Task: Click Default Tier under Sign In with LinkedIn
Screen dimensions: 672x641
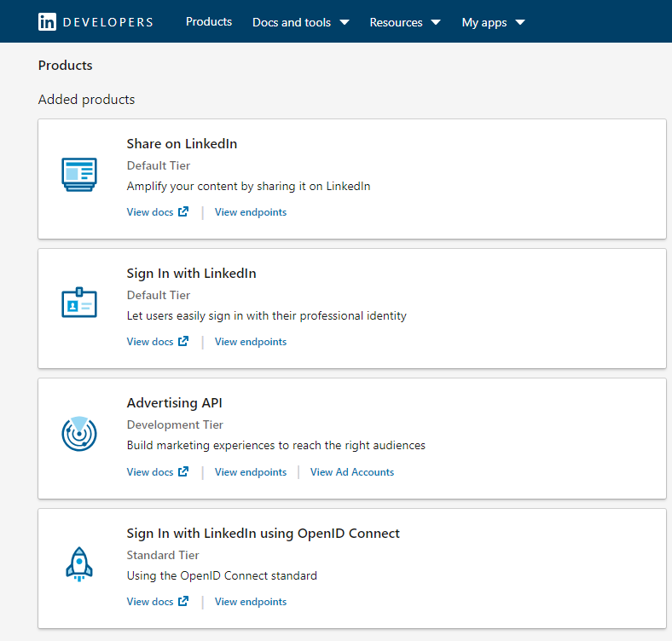Action: click(159, 295)
